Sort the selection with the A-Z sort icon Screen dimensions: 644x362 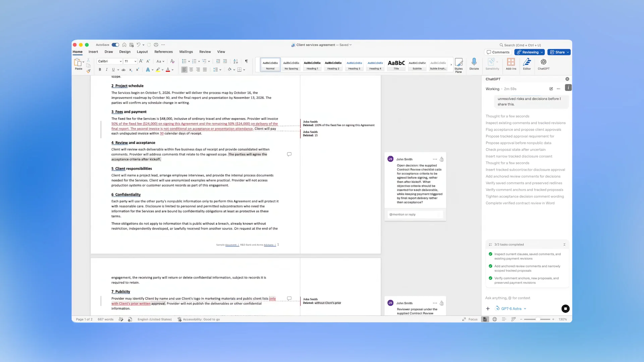[236, 61]
